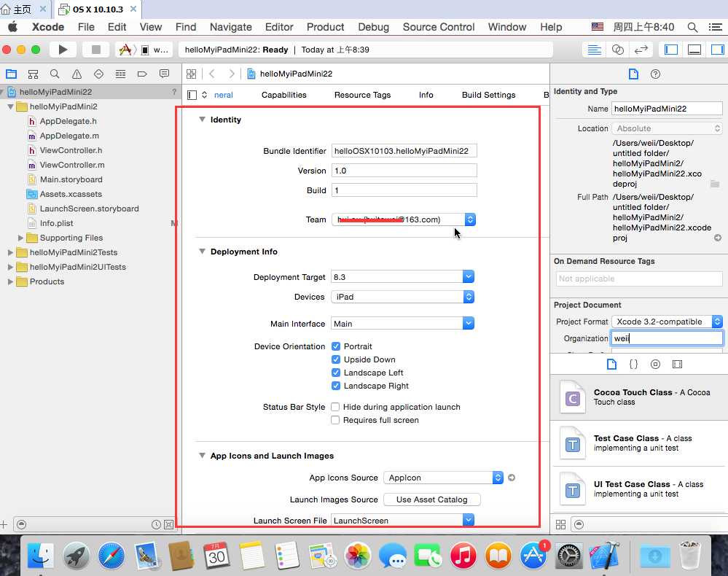Click the Bundle Identifier field
728x576 pixels.
point(404,151)
